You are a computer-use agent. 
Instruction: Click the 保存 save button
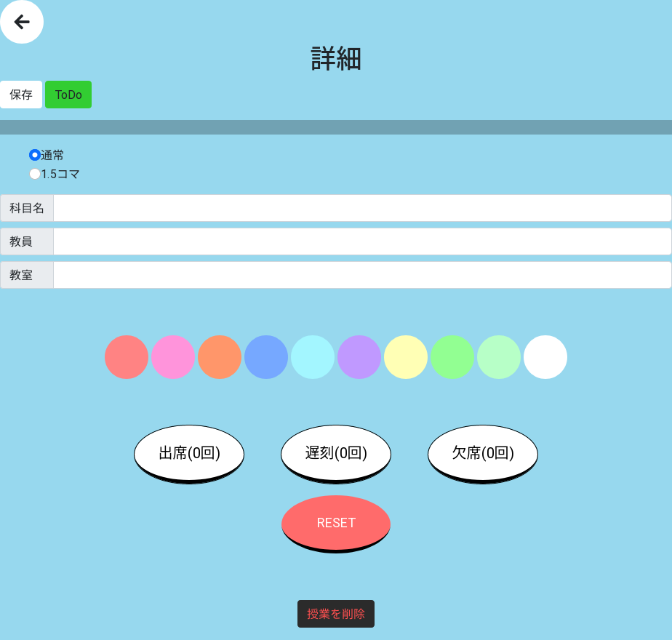click(21, 95)
